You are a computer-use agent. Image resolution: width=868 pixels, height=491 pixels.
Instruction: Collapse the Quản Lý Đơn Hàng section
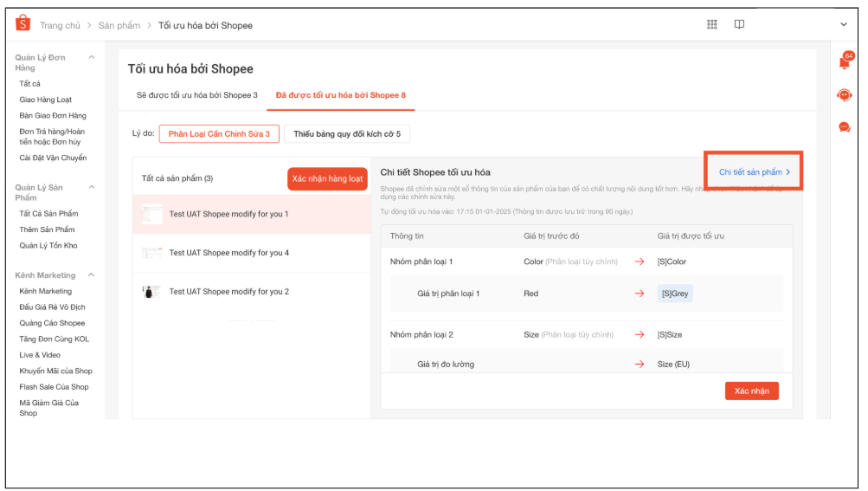point(92,57)
